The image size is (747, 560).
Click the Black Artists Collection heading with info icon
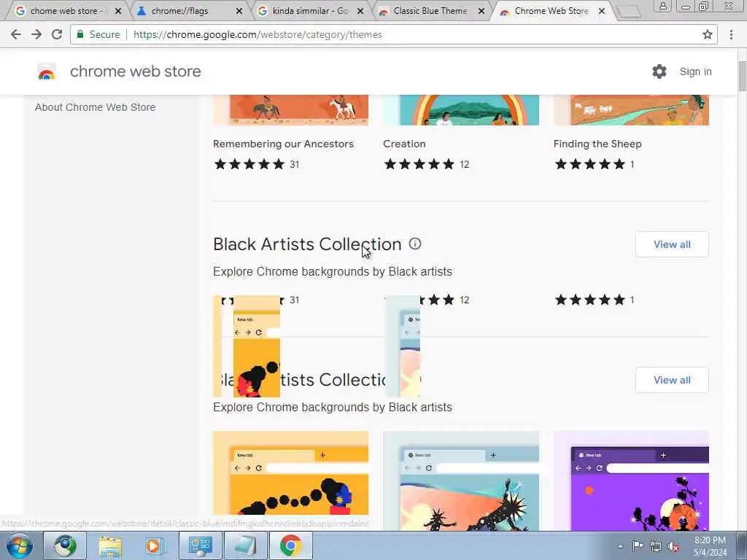pyautogui.click(x=307, y=244)
